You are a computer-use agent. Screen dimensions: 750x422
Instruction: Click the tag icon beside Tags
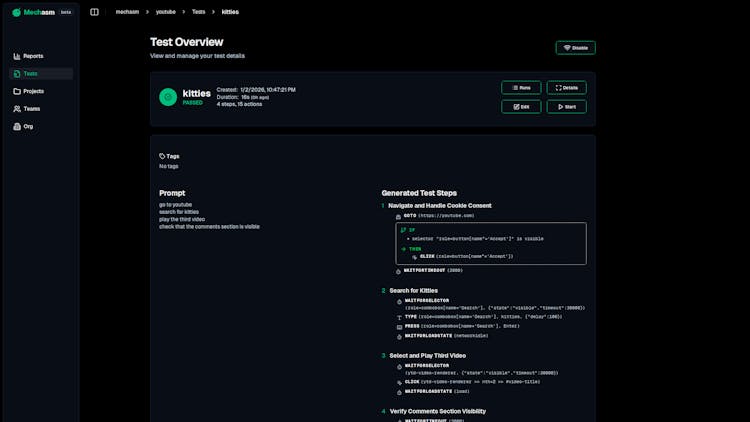pyautogui.click(x=162, y=156)
